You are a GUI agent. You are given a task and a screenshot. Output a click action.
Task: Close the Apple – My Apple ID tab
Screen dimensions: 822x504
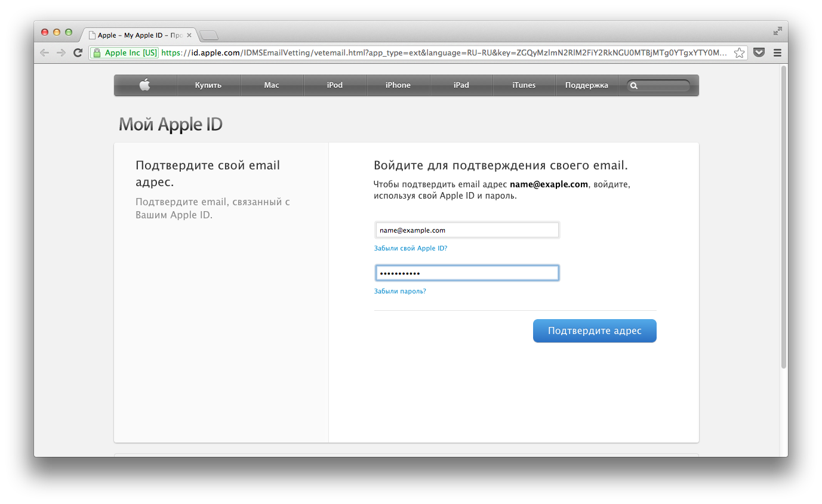click(189, 35)
